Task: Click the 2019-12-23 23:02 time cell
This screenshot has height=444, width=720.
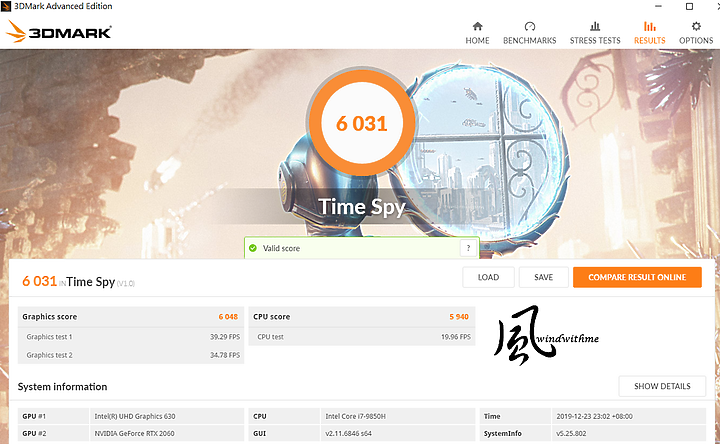Action: click(629, 416)
